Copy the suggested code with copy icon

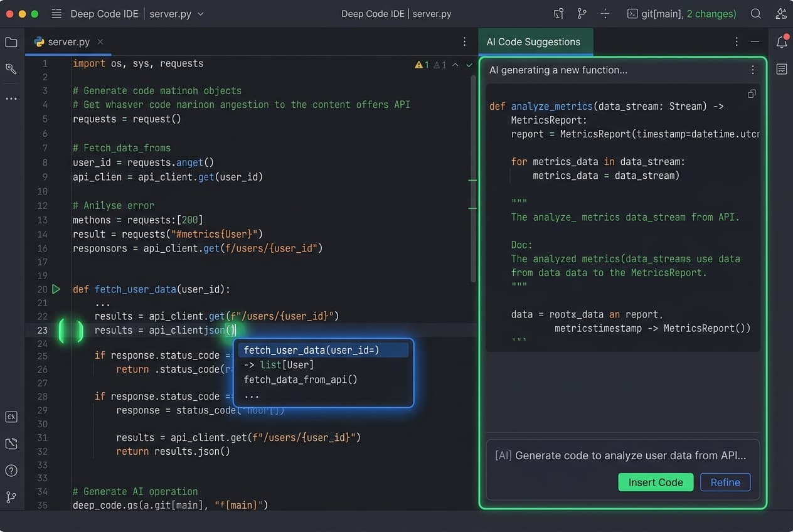[x=752, y=93]
